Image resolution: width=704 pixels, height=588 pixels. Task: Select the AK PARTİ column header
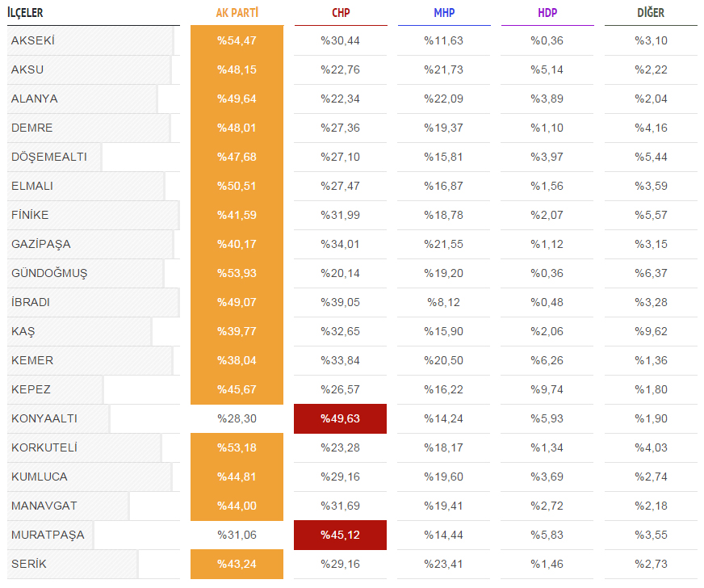click(x=237, y=13)
